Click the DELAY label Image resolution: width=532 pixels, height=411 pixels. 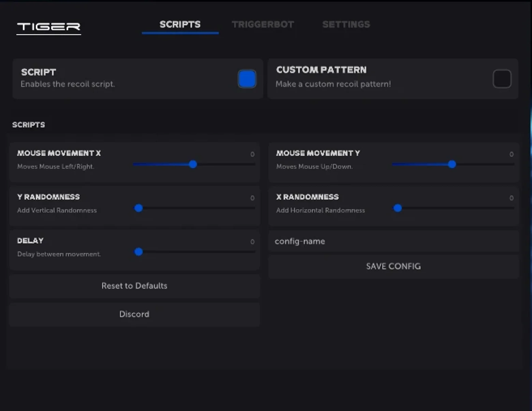(30, 240)
